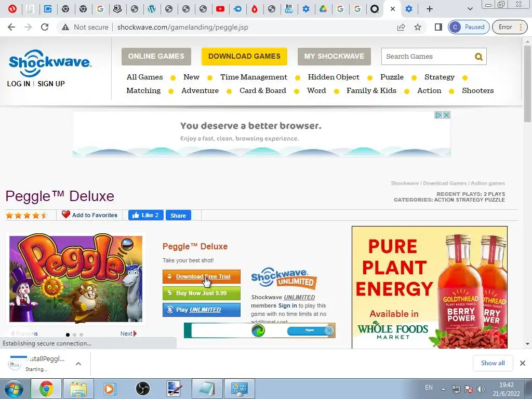Click the search magnifier icon
The image size is (532, 399).
point(478,57)
